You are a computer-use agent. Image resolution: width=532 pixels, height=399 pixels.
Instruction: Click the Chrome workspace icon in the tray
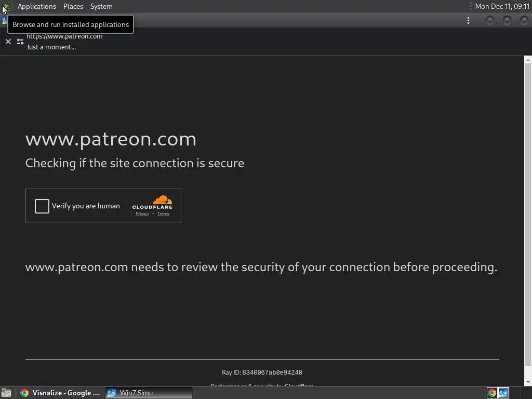[x=492, y=393]
